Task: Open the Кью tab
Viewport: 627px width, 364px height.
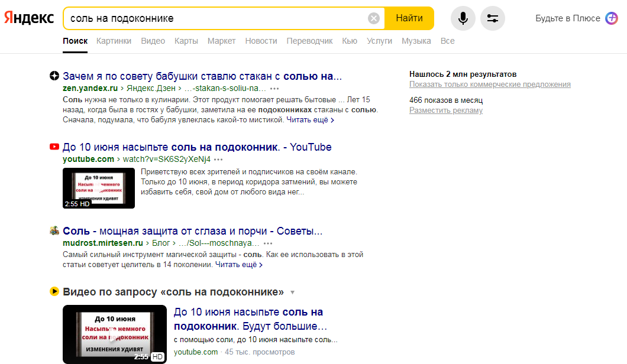Action: [x=350, y=41]
